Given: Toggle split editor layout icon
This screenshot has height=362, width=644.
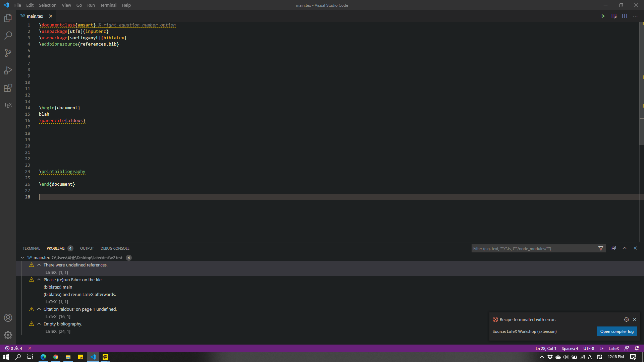Looking at the screenshot, I should point(624,16).
